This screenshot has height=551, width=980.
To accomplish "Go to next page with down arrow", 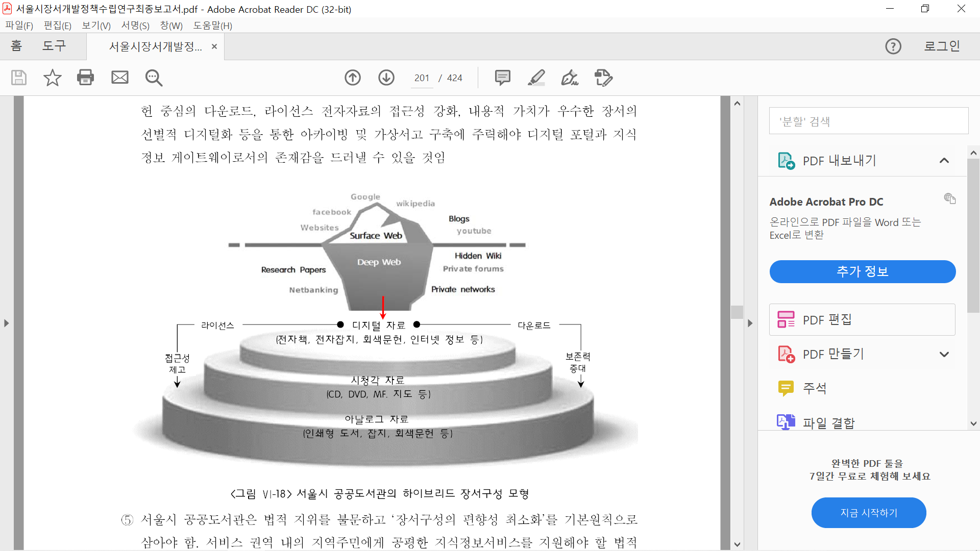I will pyautogui.click(x=386, y=78).
